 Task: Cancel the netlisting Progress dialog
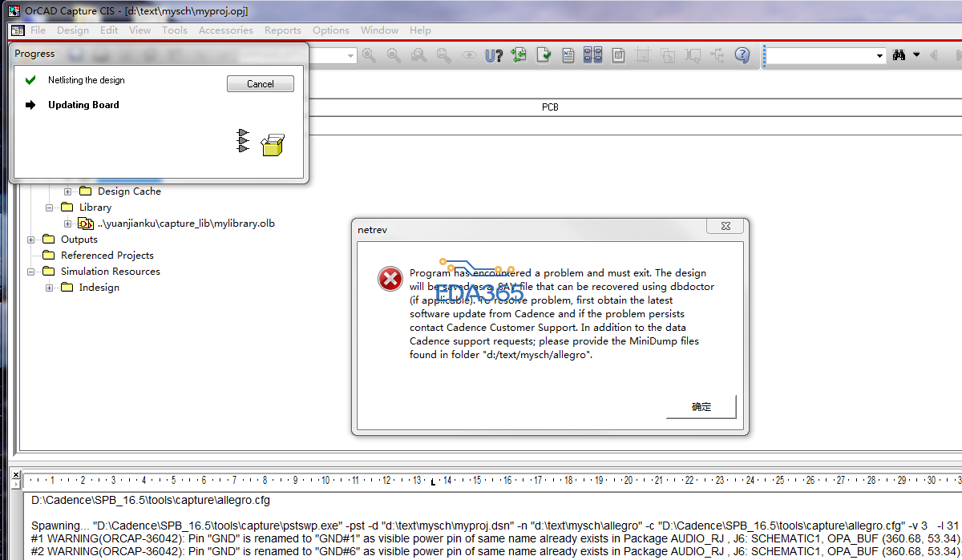coord(261,84)
